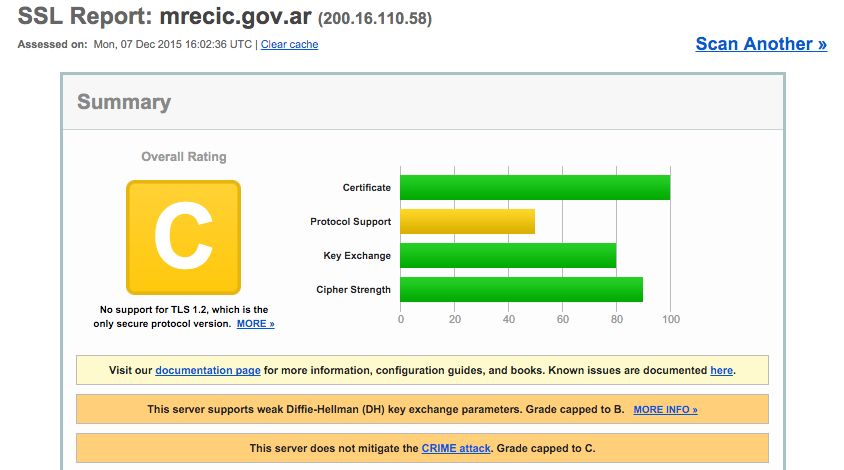Click the green Key Exchange score bar
Viewport: 844px width, 470px height.
508,255
